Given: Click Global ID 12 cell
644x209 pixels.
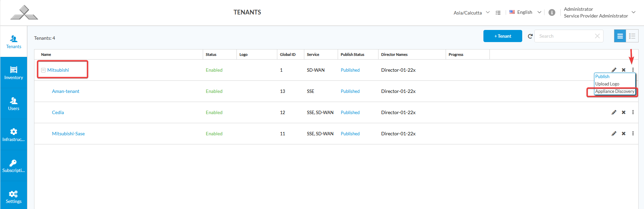Looking at the screenshot, I should tap(283, 112).
